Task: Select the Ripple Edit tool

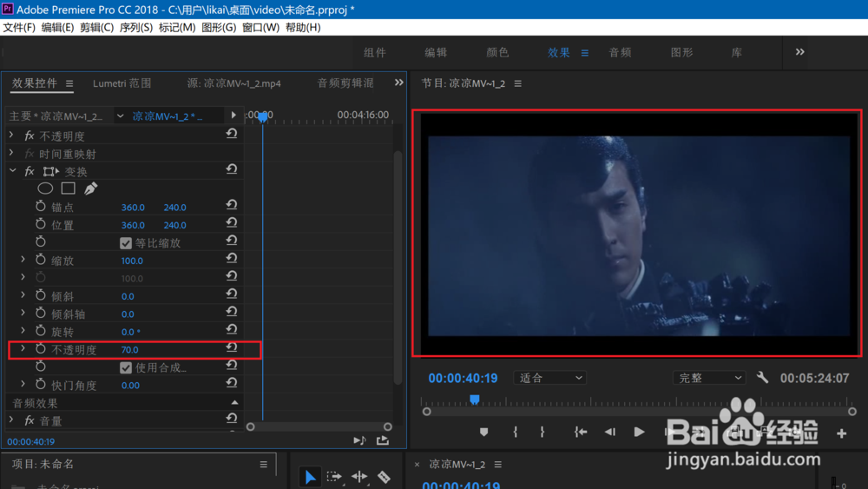Action: point(359,477)
